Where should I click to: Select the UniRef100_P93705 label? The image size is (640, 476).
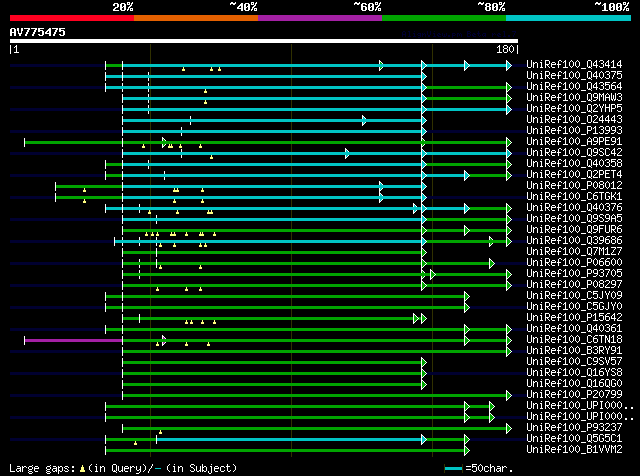574,274
